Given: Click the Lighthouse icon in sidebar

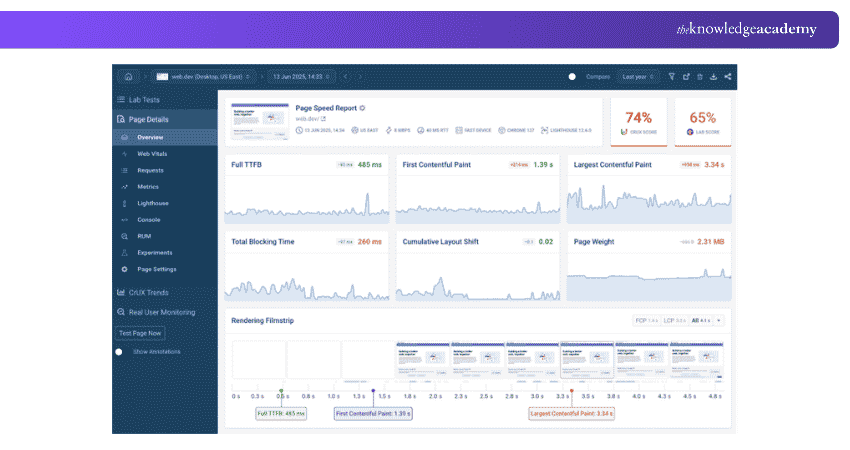Looking at the screenshot, I should point(124,203).
